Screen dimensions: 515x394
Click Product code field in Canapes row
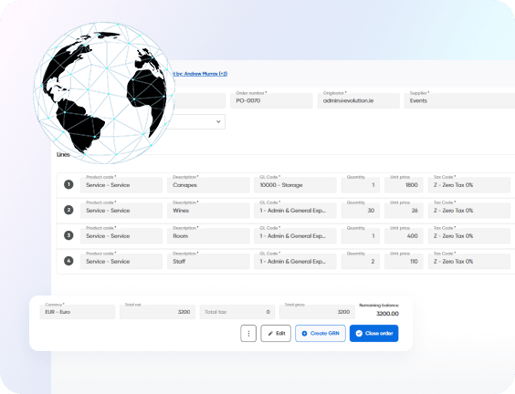point(121,185)
